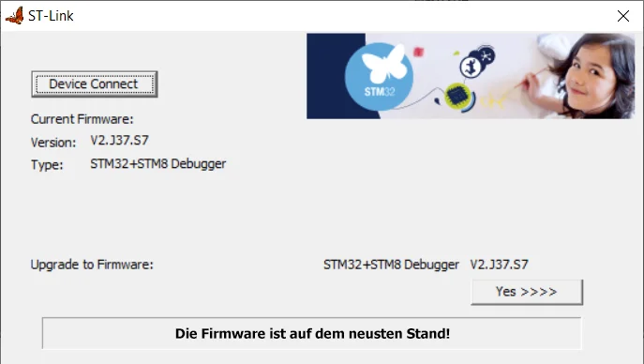Click the small red square in banner

[418, 52]
